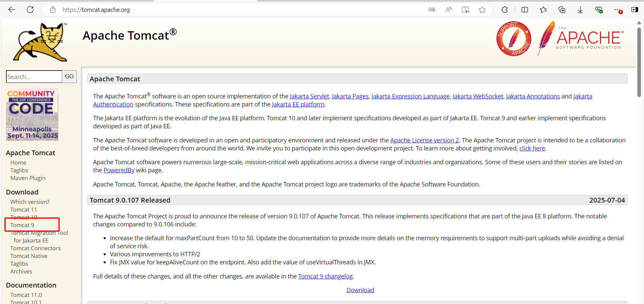The image size is (644, 304).
Task: Click the Tomcat 9 changelog link
Action: 325,276
